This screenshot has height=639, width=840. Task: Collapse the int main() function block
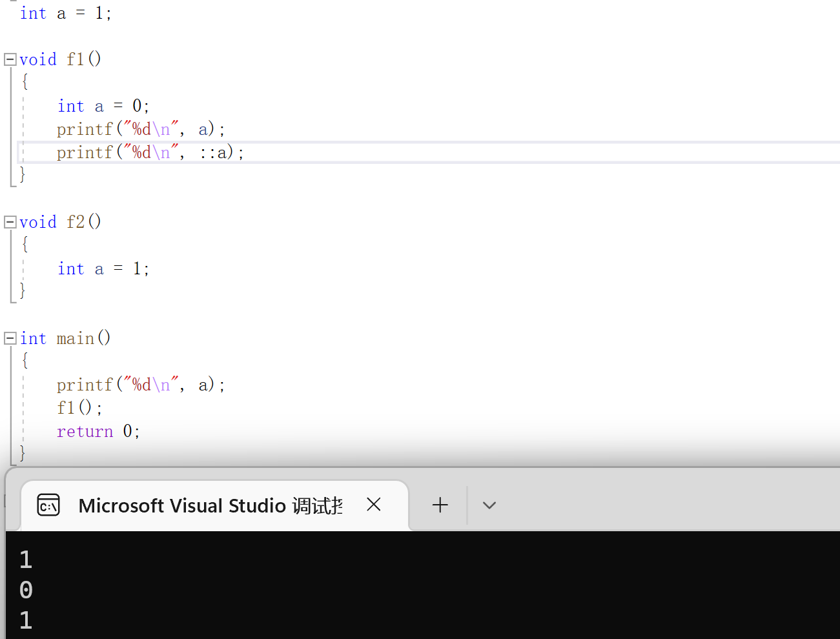10,338
